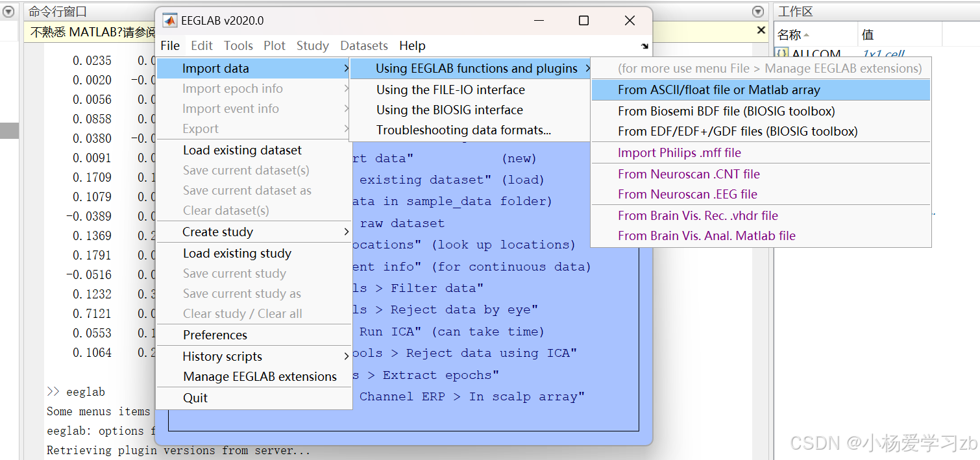
Task: Close the EEGLAB v2020.0 window
Action: coord(630,21)
